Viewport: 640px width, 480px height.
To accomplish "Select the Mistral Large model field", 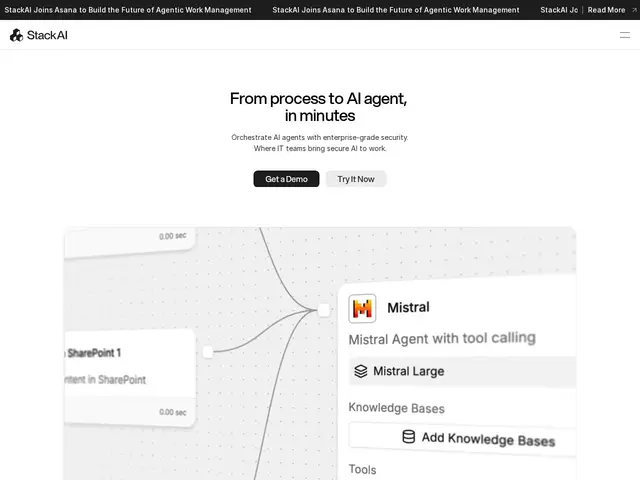I will (462, 371).
